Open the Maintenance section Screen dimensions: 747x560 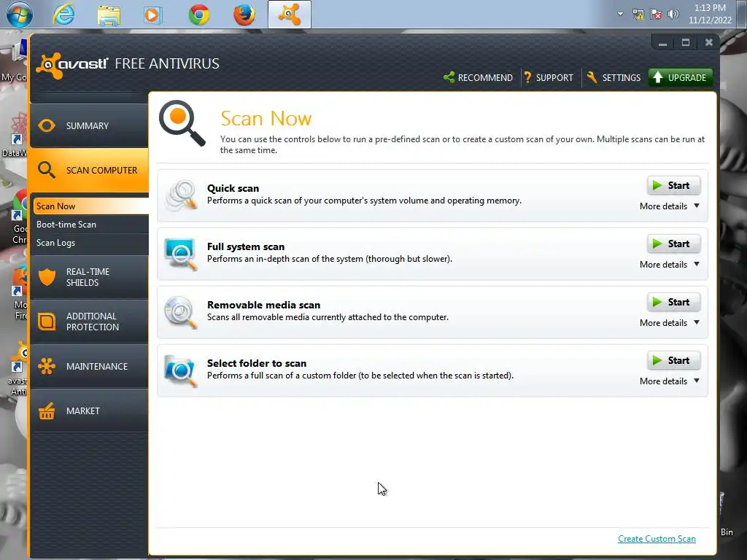89,366
